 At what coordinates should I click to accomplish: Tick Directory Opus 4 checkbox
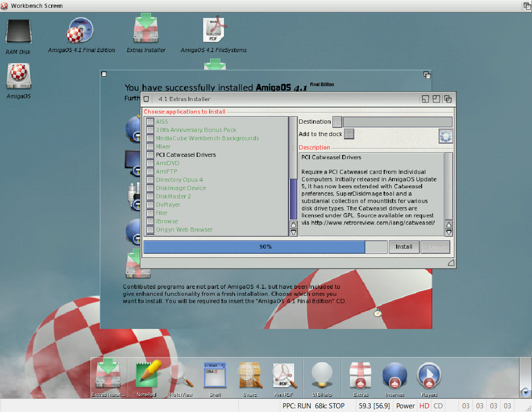click(150, 180)
